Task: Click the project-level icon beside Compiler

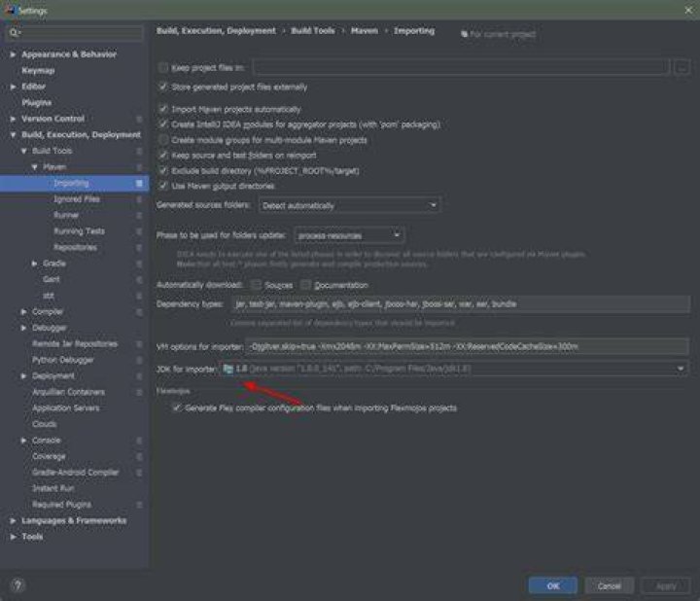Action: pos(139,311)
